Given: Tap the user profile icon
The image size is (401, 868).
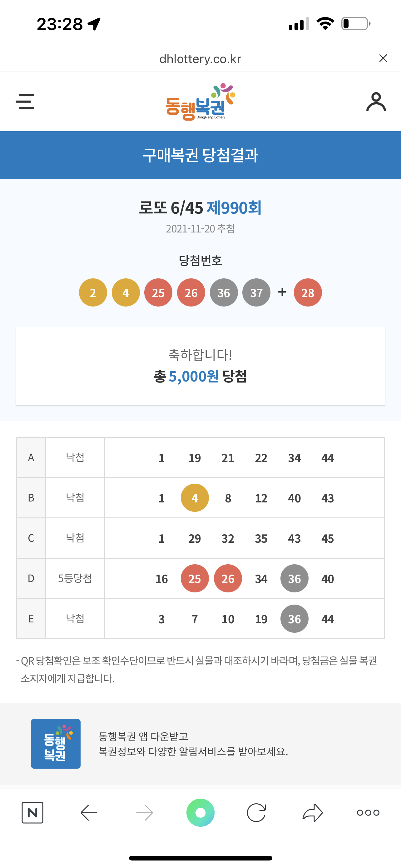Looking at the screenshot, I should click(376, 102).
